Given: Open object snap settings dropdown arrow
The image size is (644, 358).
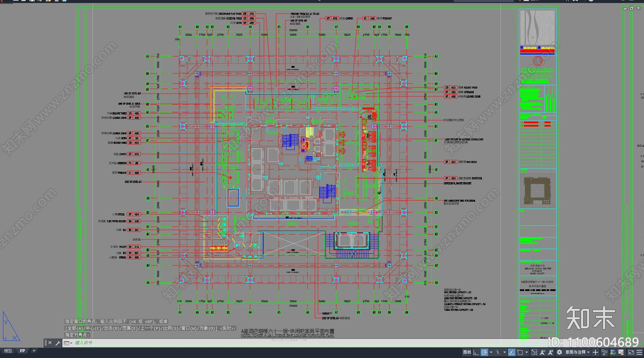Looking at the screenshot, I should point(526,352).
